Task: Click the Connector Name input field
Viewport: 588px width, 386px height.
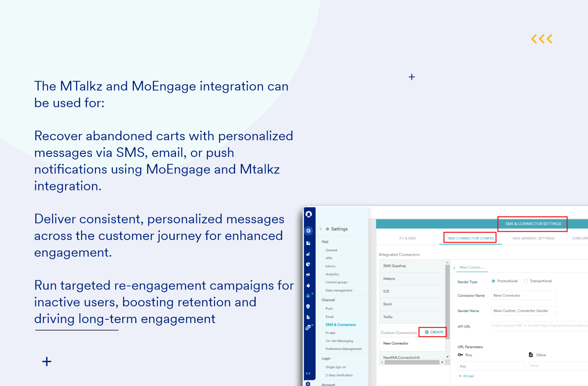Action: [524, 295]
